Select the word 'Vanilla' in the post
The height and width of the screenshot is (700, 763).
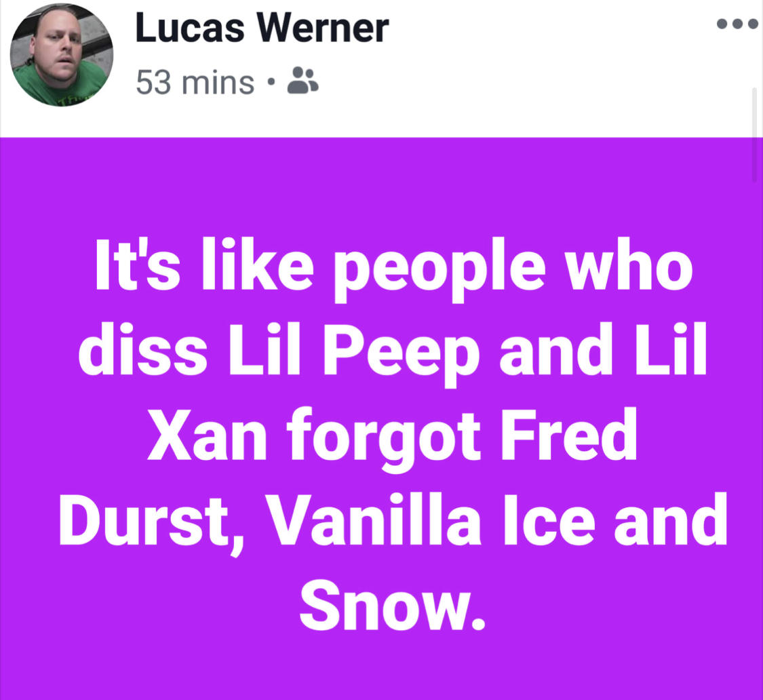coord(376,519)
